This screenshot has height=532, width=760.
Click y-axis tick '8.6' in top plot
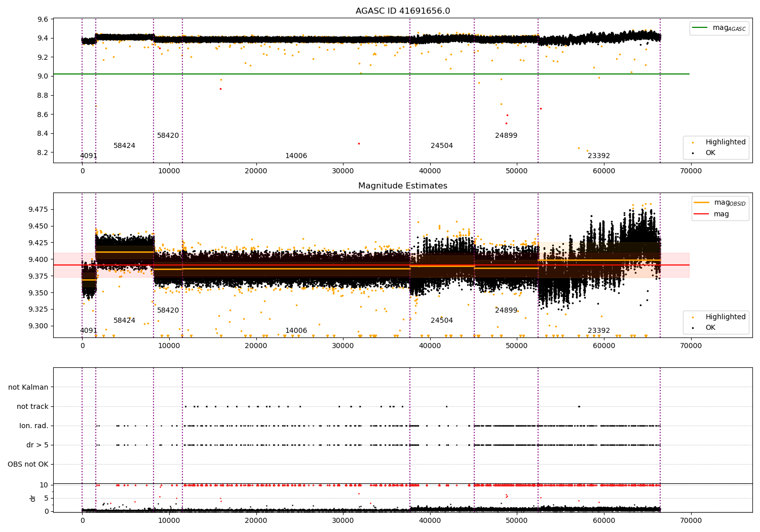(x=43, y=115)
